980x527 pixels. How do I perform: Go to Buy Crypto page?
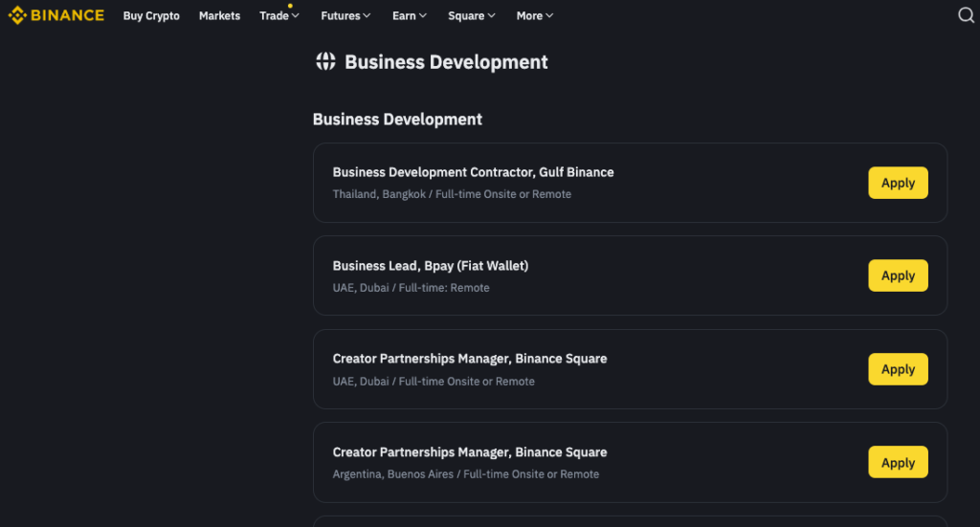[151, 16]
